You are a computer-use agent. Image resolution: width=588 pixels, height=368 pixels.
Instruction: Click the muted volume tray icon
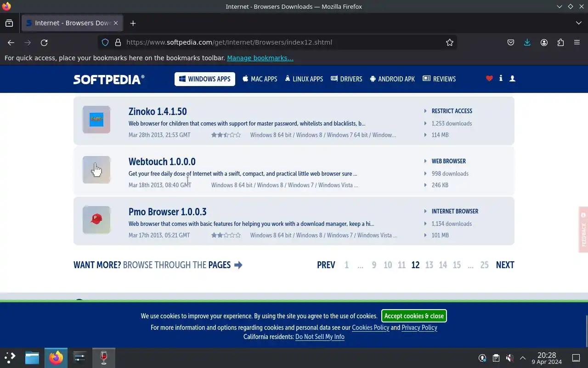click(x=509, y=358)
